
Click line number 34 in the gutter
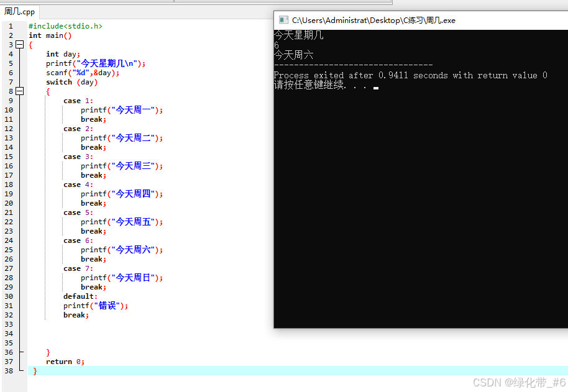pyautogui.click(x=9, y=334)
